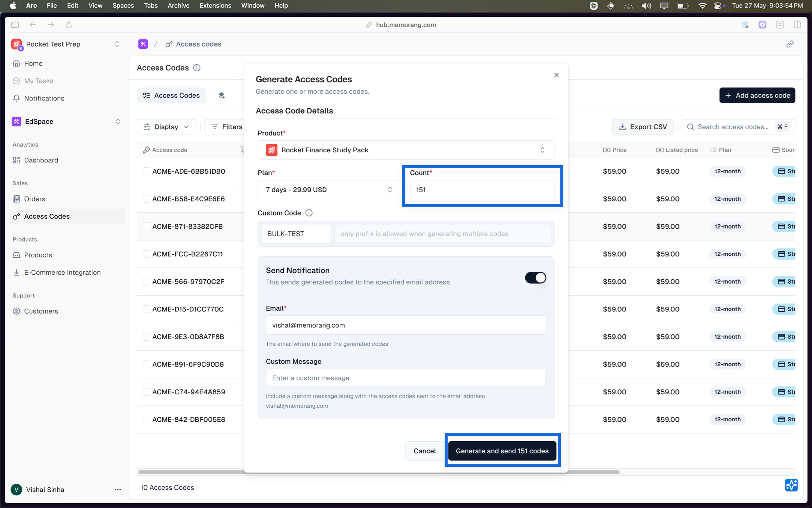
Task: Open the Spaces menu in the menu bar
Action: [x=123, y=6]
